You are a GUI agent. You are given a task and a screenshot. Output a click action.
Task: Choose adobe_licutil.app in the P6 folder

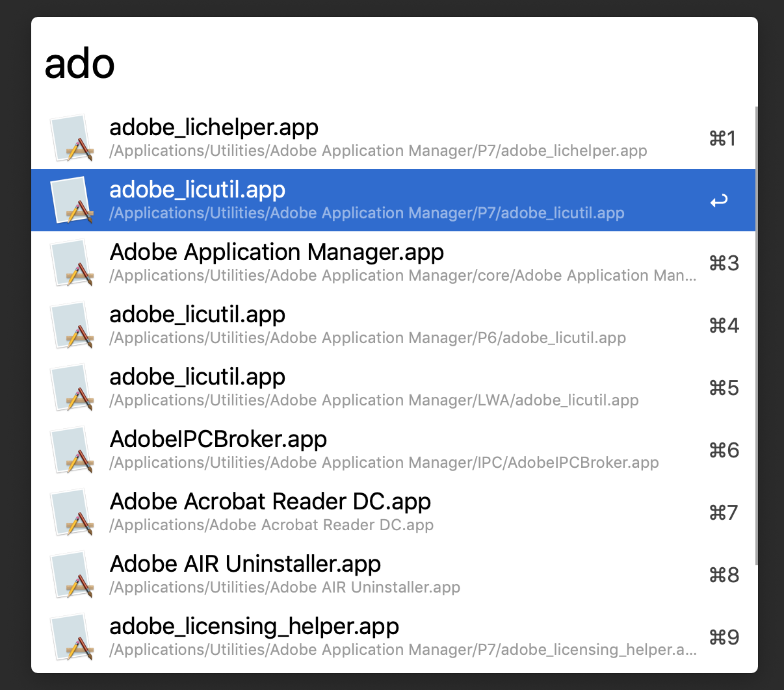198,314
